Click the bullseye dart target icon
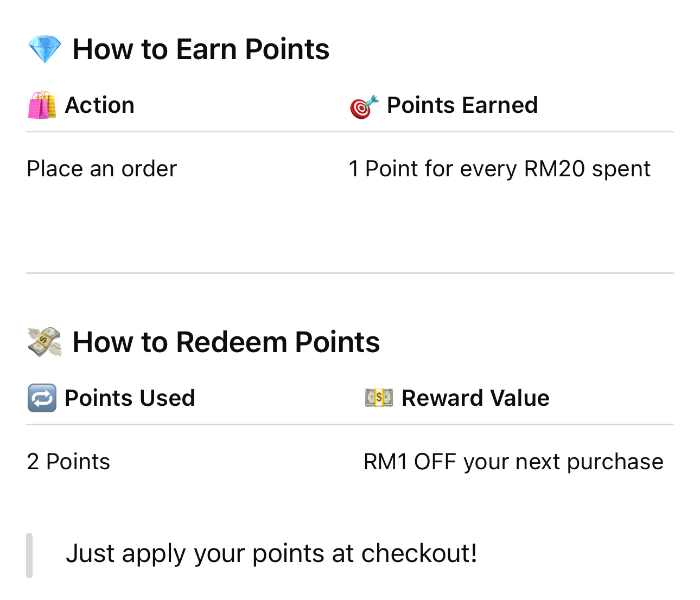Image resolution: width=700 pixels, height=600 pixels. pos(364,106)
